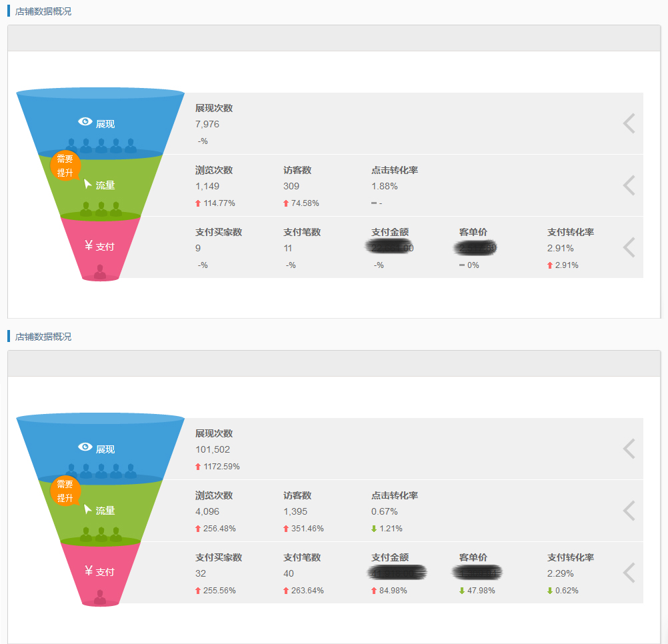Click the 访客数 value showing 1,395
668x644 pixels.
295,512
